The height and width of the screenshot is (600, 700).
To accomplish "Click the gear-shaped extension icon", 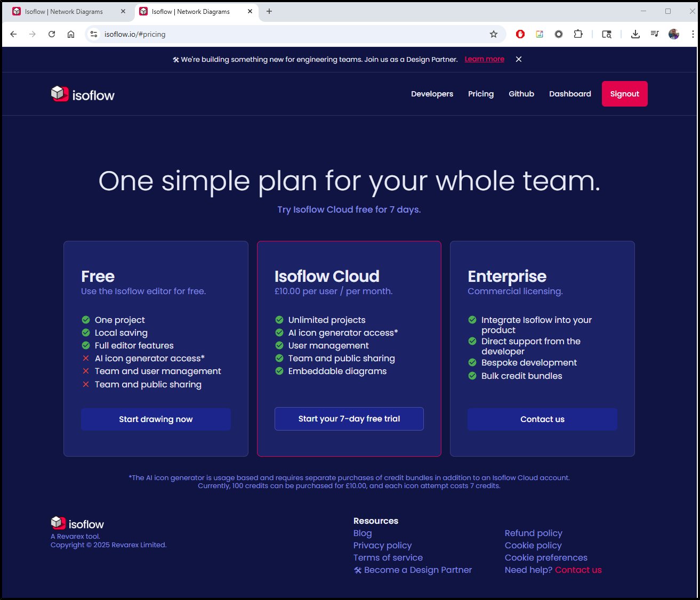I will coord(559,34).
